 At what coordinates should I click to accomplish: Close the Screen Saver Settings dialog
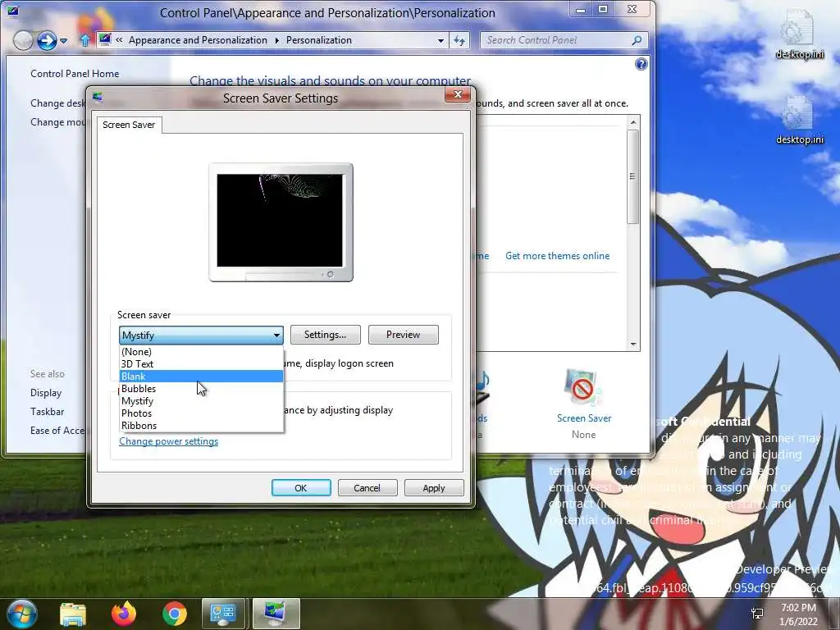[x=458, y=95]
